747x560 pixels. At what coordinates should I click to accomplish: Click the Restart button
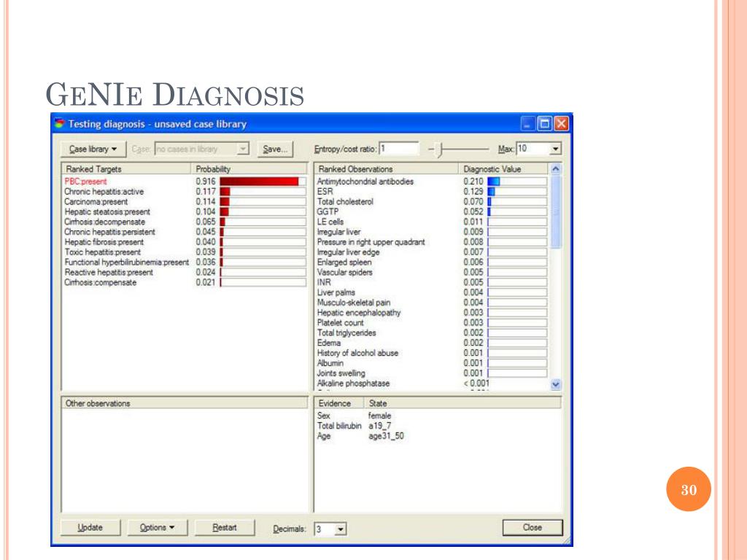pyautogui.click(x=225, y=528)
